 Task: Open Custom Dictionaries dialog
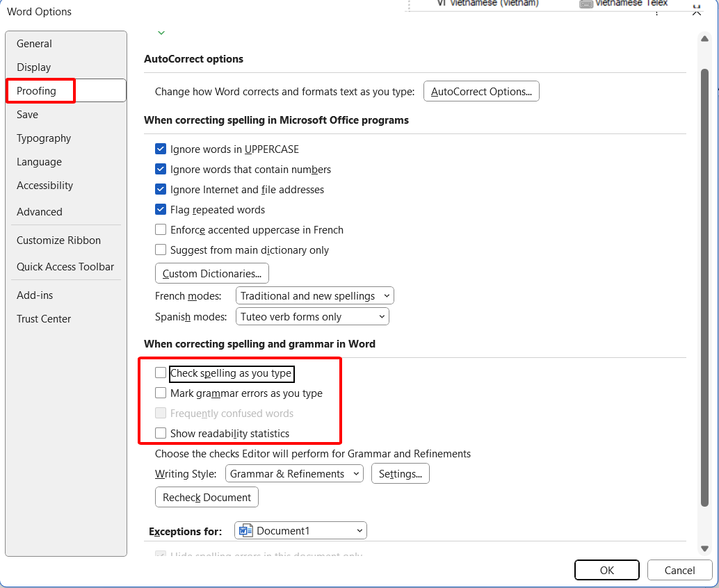tap(212, 274)
